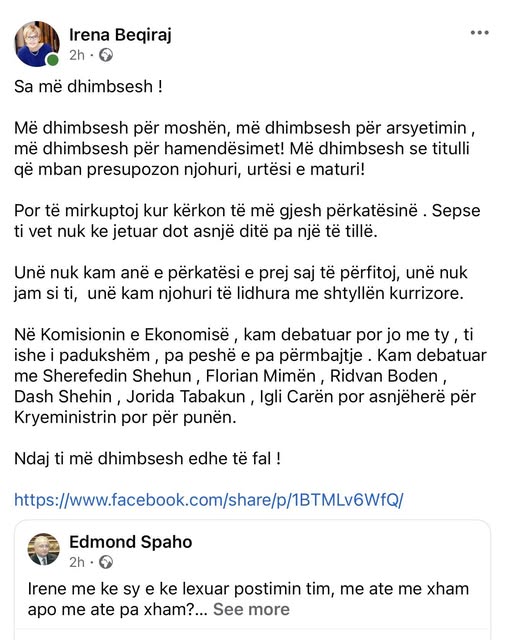Open Irena Beqiraj's profile picture
This screenshot has height=640, width=505.
point(37,43)
